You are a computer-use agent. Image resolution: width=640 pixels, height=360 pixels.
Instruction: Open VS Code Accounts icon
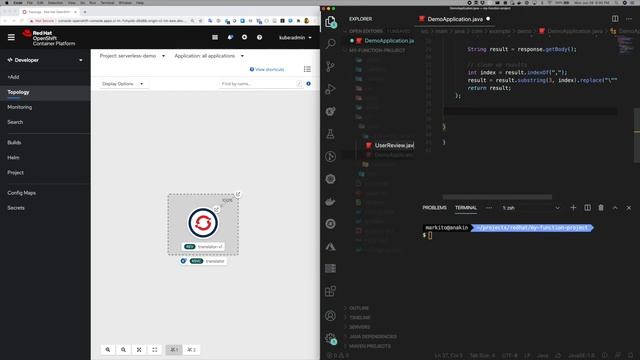[x=331, y=316]
